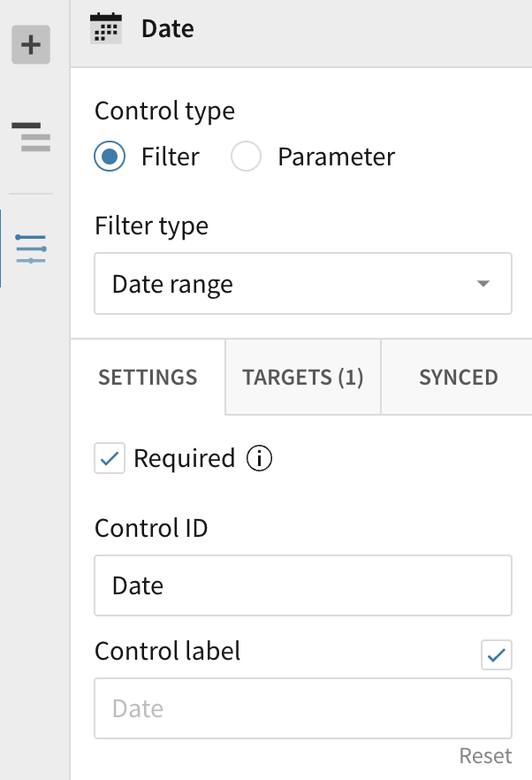Click the Required label text

[x=184, y=459]
